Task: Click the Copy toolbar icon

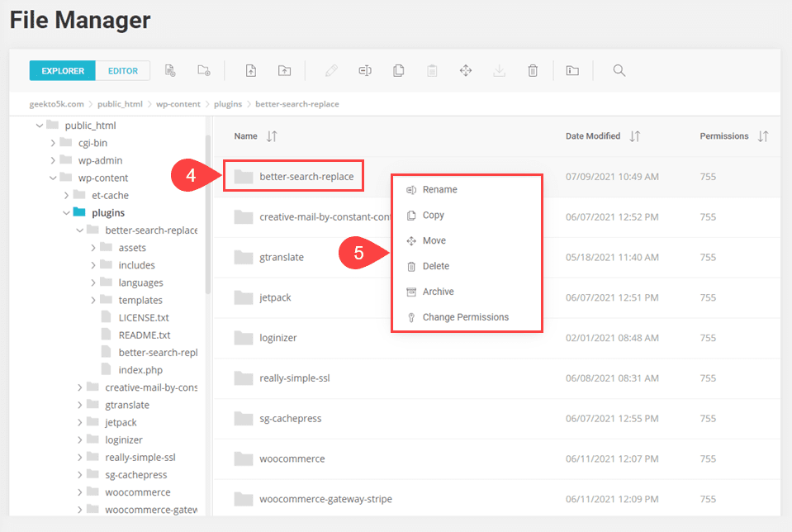Action: pos(398,70)
